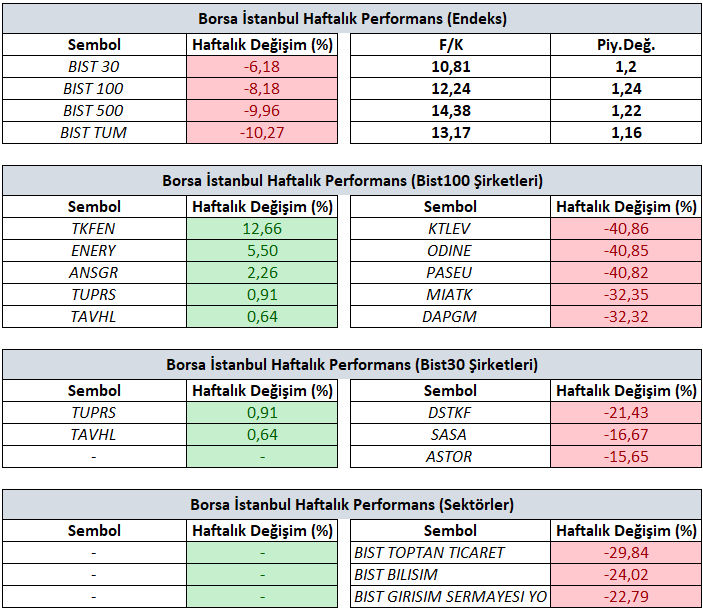Click the KTLEV symbol cell
The height and width of the screenshot is (609, 703).
click(451, 229)
